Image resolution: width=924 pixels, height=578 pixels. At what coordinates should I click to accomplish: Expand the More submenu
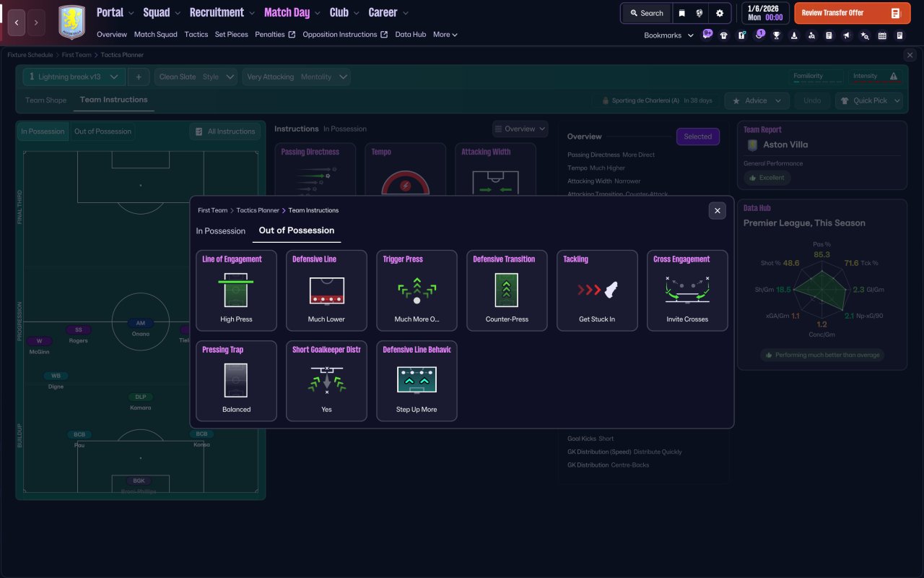point(445,34)
